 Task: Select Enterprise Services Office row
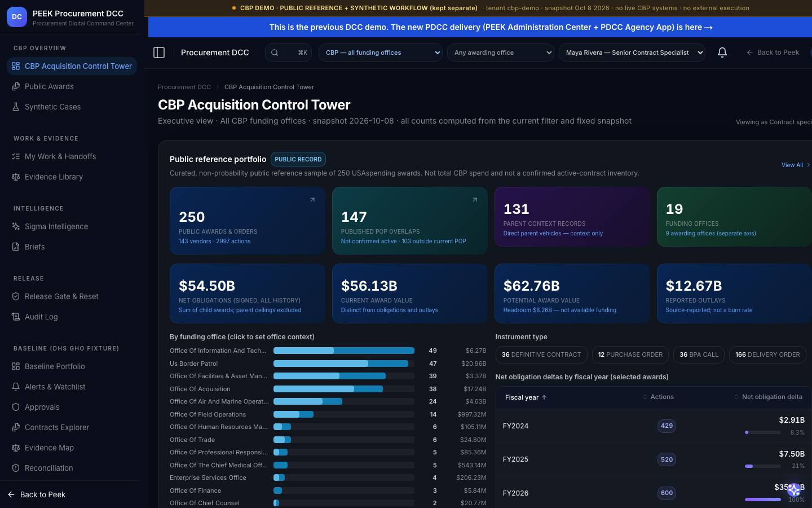[x=328, y=478]
